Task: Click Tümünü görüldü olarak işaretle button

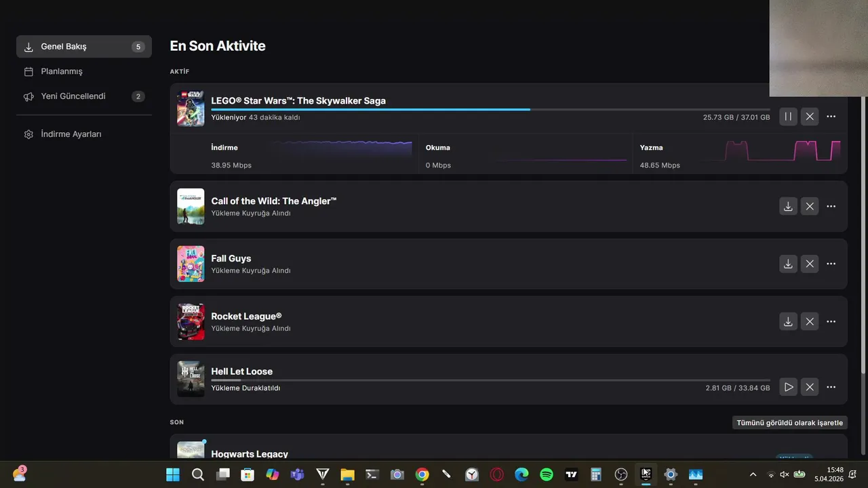Action: tap(790, 422)
